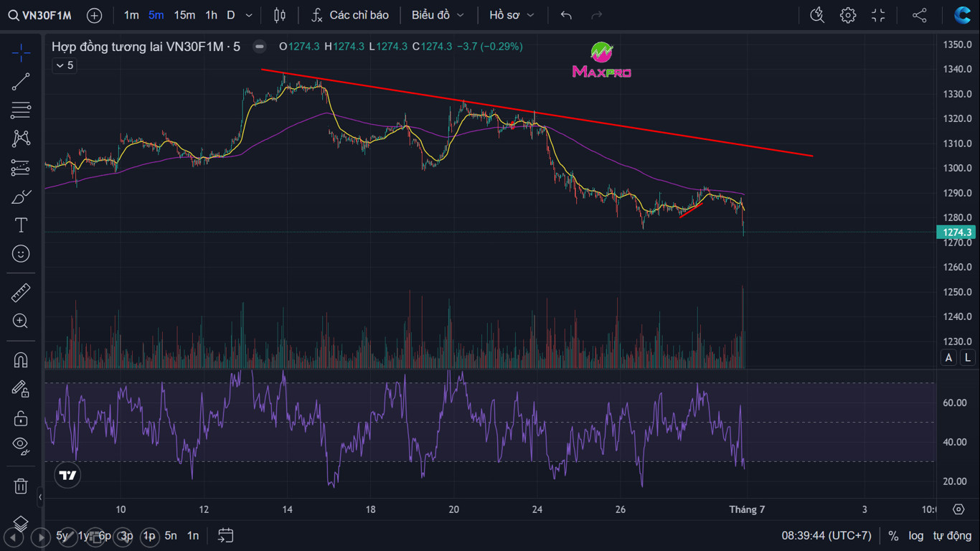This screenshot has width=980, height=551.
Task: Open the timezone menu at 08:39:44 (UTC+7)
Action: tap(826, 535)
